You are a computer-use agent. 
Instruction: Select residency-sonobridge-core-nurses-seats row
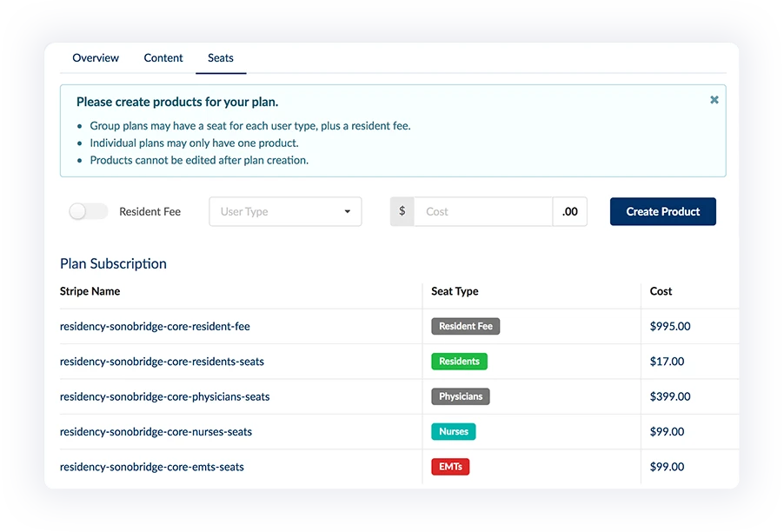[x=156, y=432]
